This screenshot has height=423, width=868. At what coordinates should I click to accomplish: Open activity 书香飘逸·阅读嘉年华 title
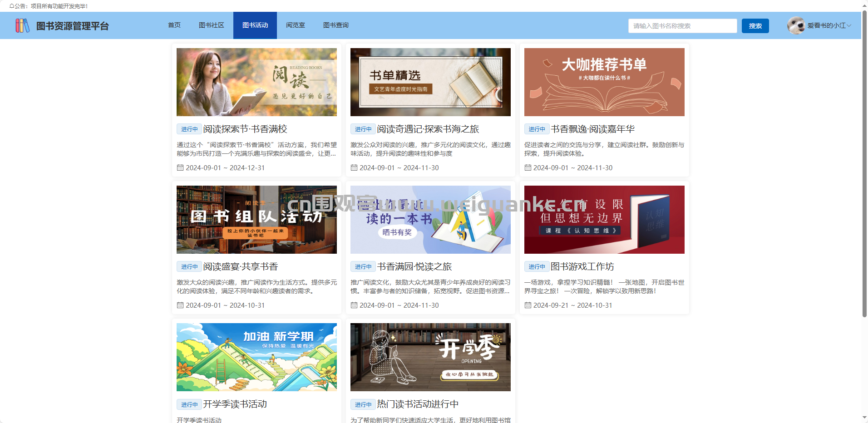[592, 129]
